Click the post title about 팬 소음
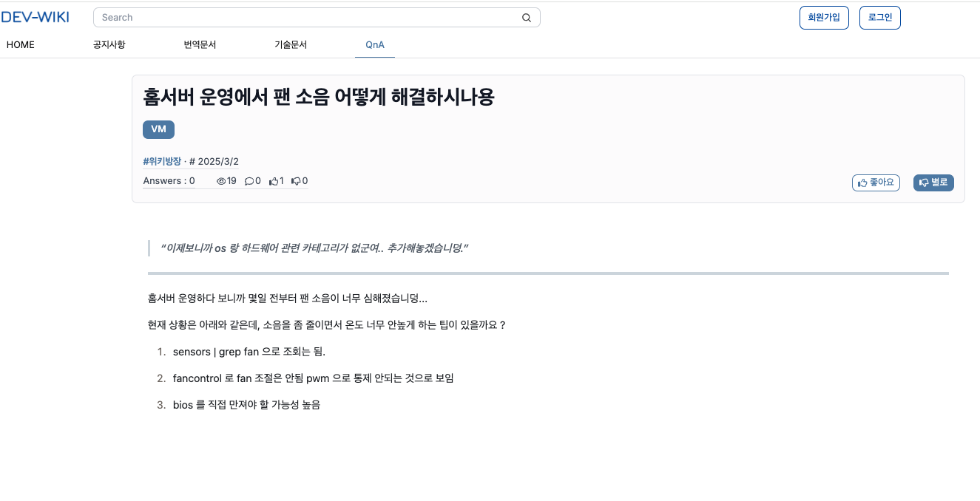This screenshot has height=501, width=980. click(x=319, y=97)
